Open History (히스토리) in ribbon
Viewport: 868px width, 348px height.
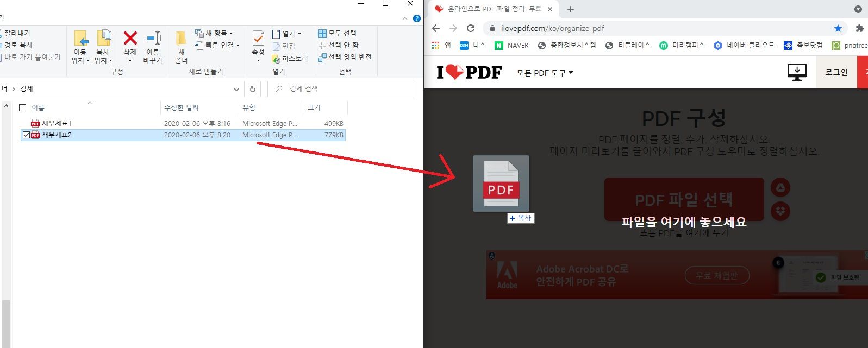pos(290,59)
